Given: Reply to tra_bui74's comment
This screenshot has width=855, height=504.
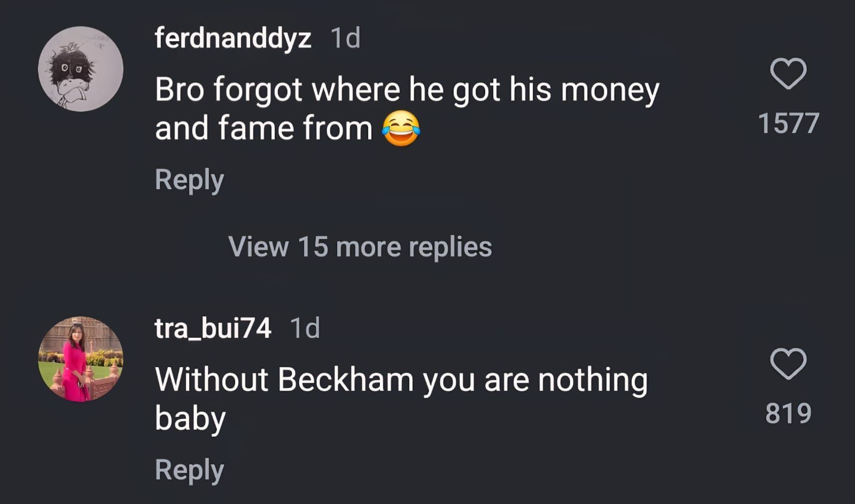Looking at the screenshot, I should 189,470.
